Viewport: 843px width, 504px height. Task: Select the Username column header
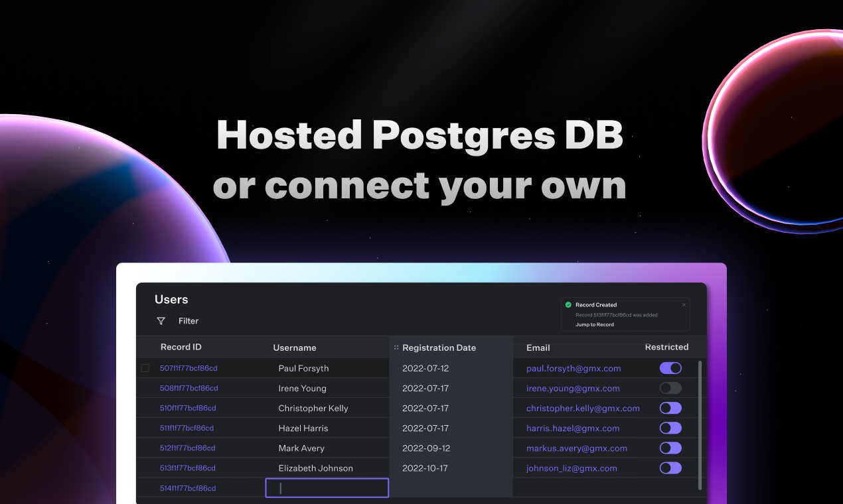click(295, 347)
